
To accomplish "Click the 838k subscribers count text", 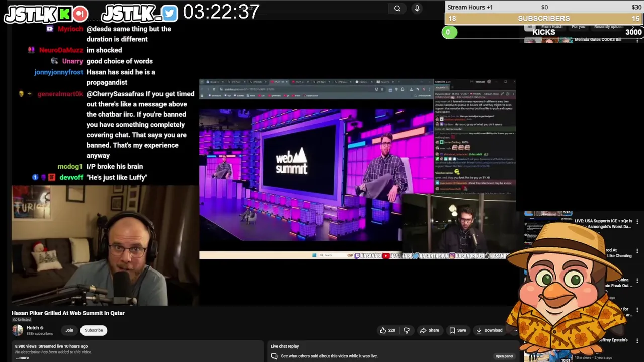I will click(40, 333).
